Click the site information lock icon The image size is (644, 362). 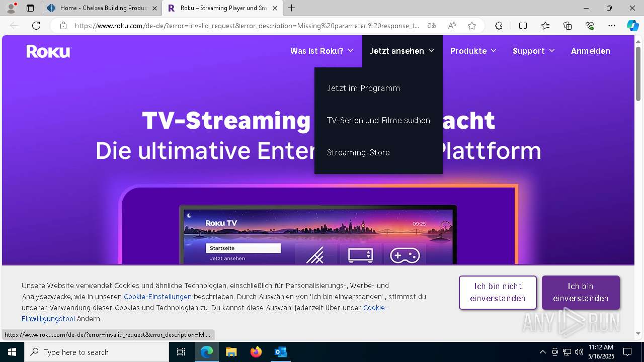click(63, 26)
